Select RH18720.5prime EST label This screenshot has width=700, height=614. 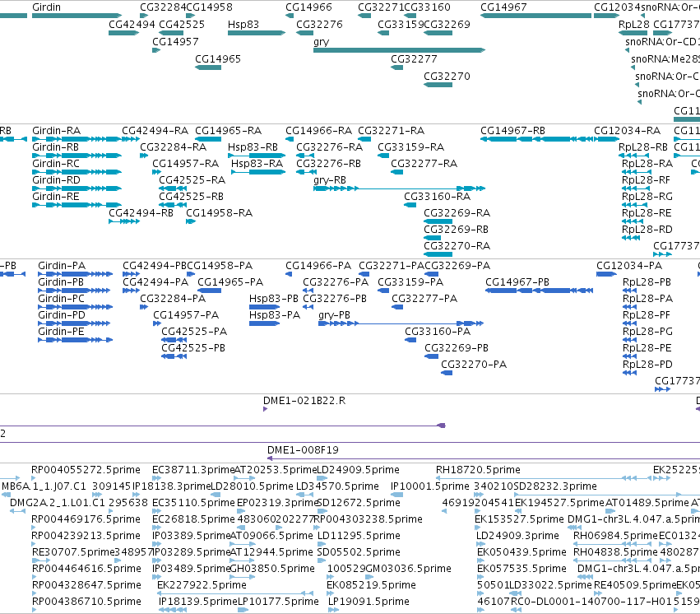[x=478, y=470]
